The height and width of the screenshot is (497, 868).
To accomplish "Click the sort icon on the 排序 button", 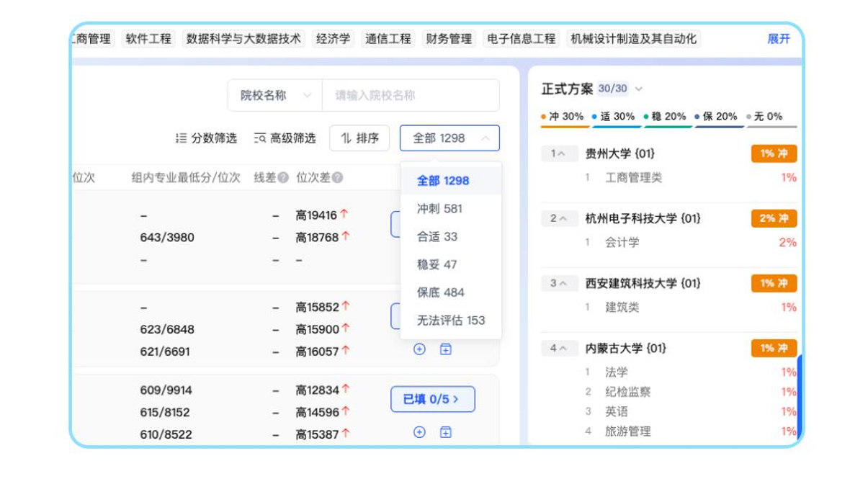I will click(345, 138).
